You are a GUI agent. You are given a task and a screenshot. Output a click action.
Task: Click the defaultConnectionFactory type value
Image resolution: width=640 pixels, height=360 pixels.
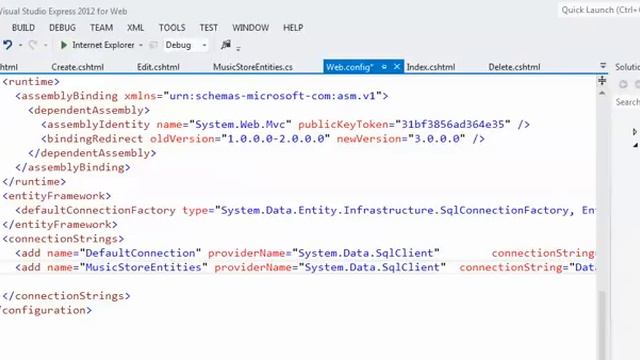(x=405, y=210)
